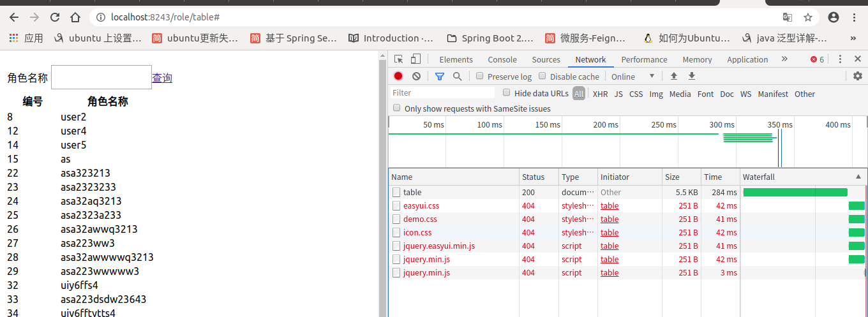Select the All request type filter
Screen dimensions: 868x317
coord(578,94)
